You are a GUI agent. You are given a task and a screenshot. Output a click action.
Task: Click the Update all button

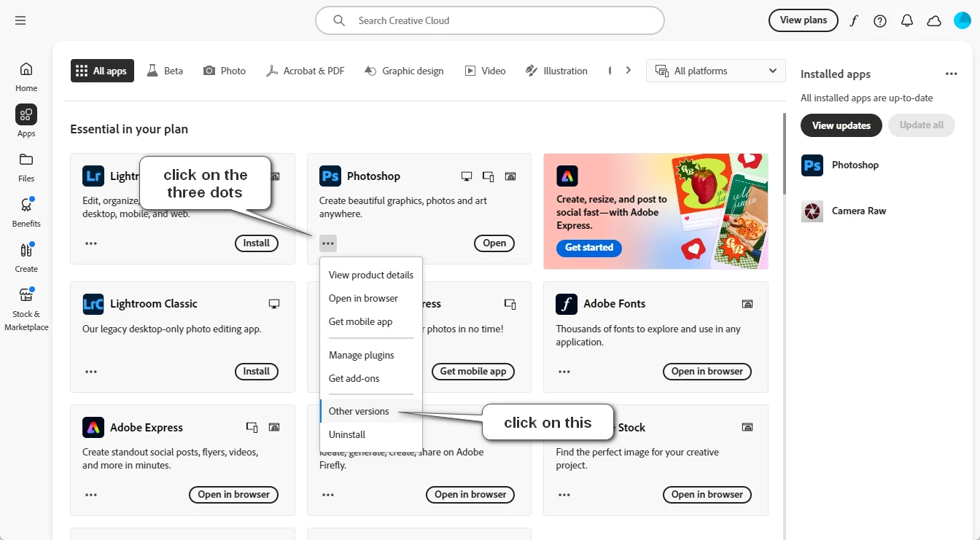point(922,125)
